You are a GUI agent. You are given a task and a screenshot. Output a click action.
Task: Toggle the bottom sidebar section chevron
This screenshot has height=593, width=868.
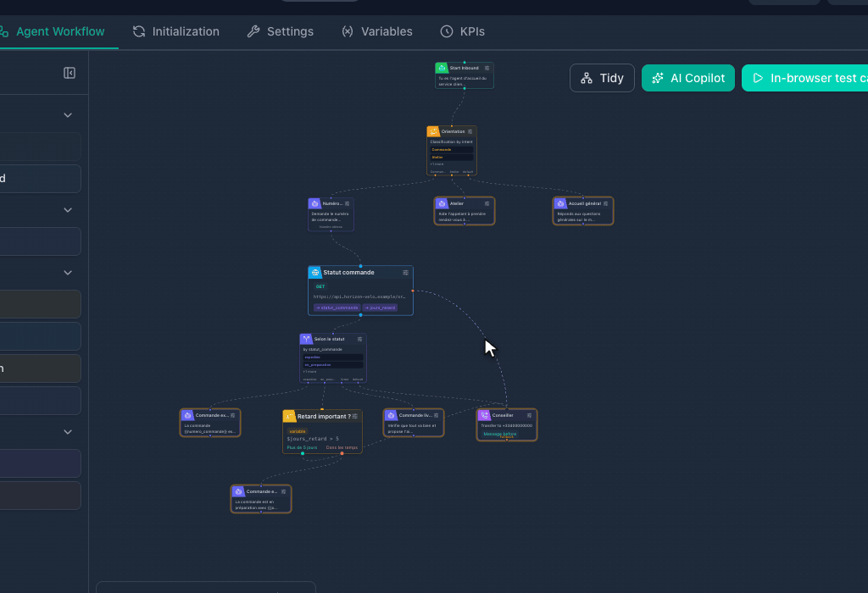68,431
